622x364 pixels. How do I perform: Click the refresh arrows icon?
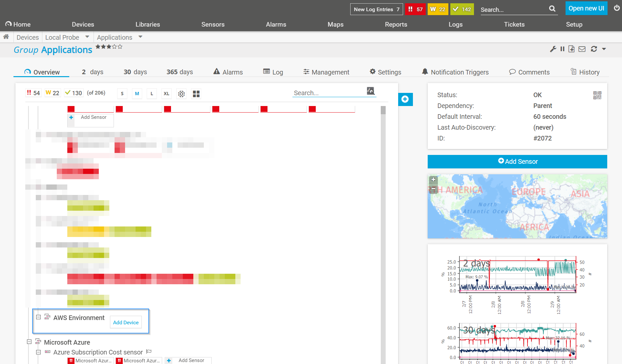click(x=594, y=49)
